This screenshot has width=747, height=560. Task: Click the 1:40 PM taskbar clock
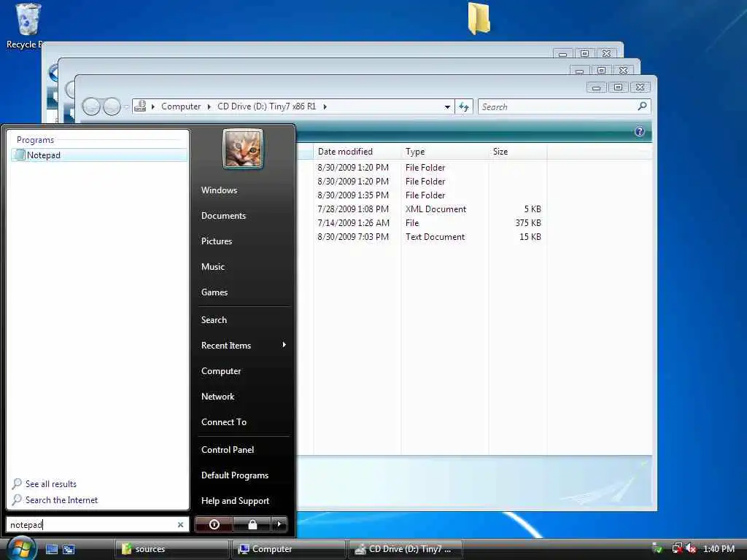click(719, 549)
